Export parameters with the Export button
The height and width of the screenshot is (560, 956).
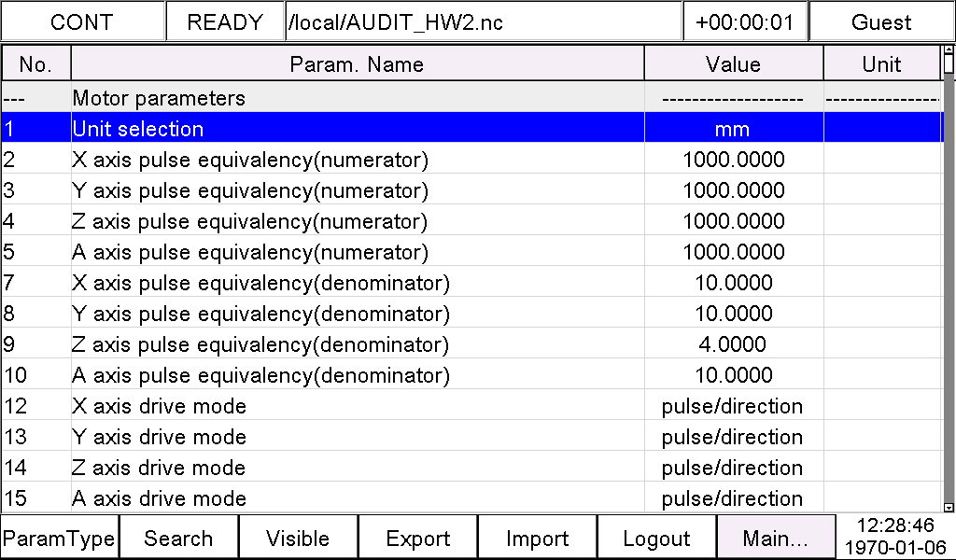click(x=417, y=538)
